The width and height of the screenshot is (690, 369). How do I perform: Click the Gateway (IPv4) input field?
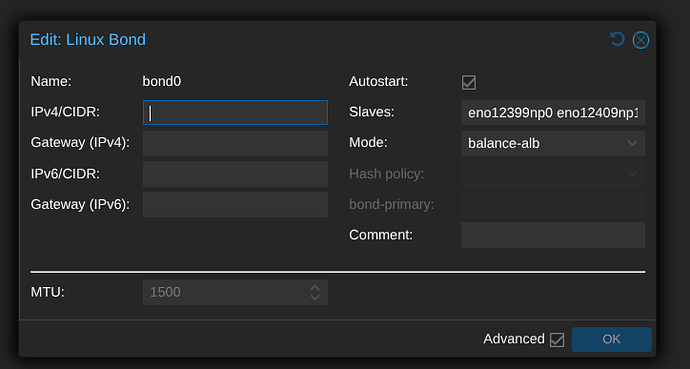[x=235, y=143]
